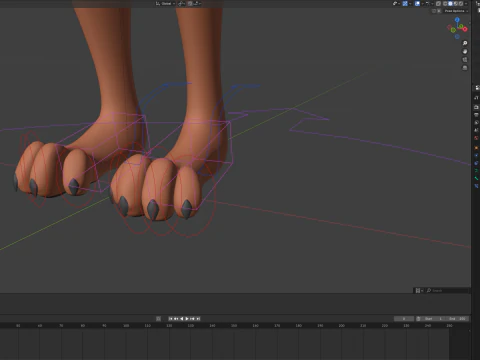The image size is (480, 360).
Task: Toggle the preview range clock icon
Action: tap(418, 319)
